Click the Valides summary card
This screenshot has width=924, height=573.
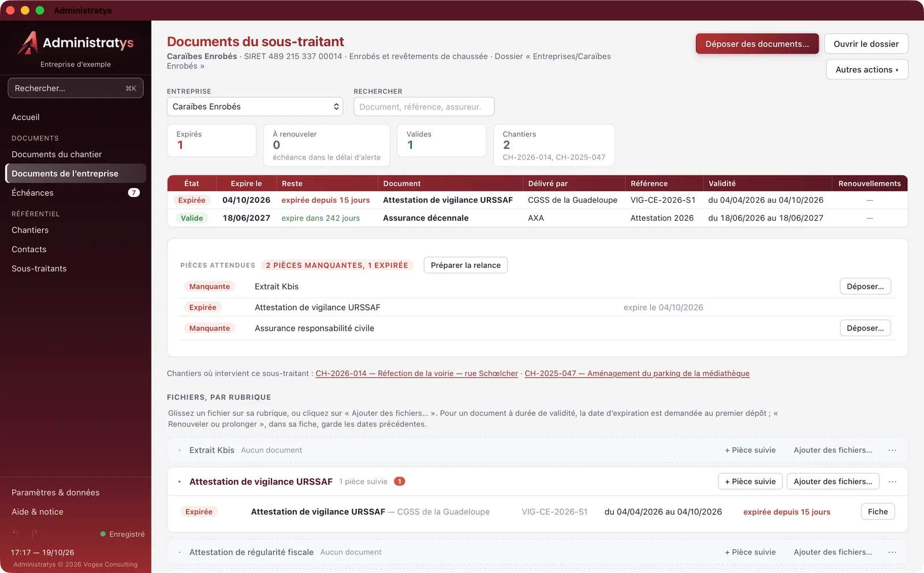[442, 140]
